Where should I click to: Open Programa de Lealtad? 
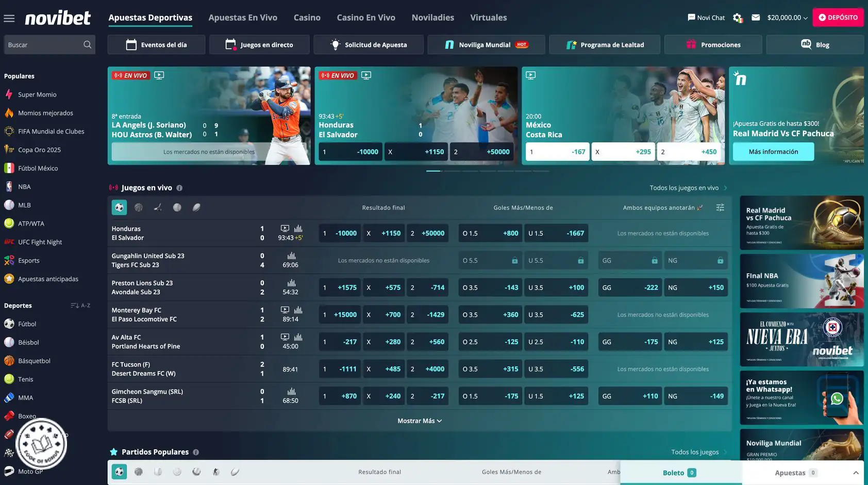(605, 45)
